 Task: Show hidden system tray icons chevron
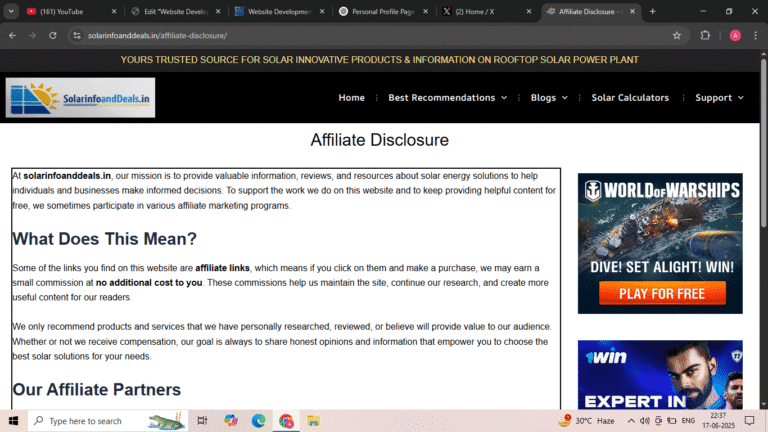tap(622, 421)
